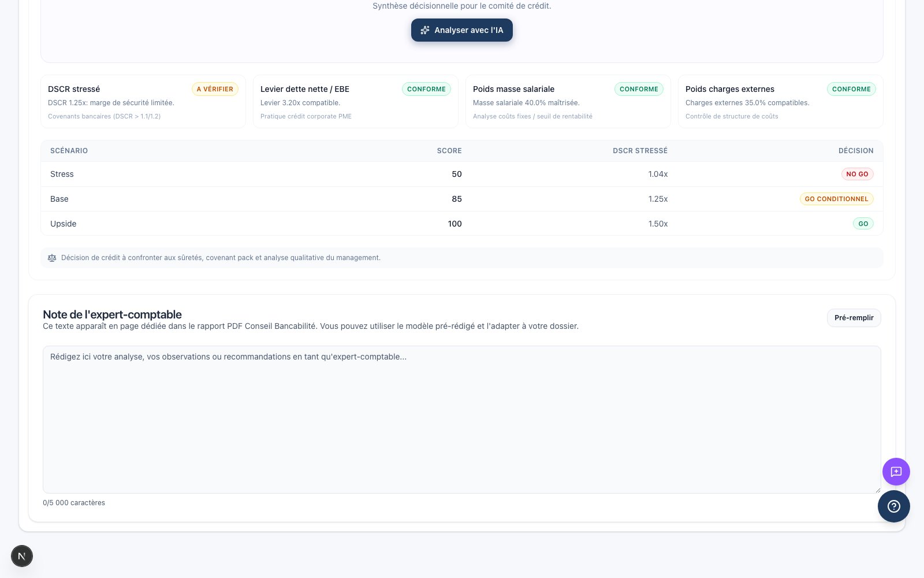Click the Levier dette nette / EBE title
Screen dimensions: 924x578
click(x=305, y=89)
